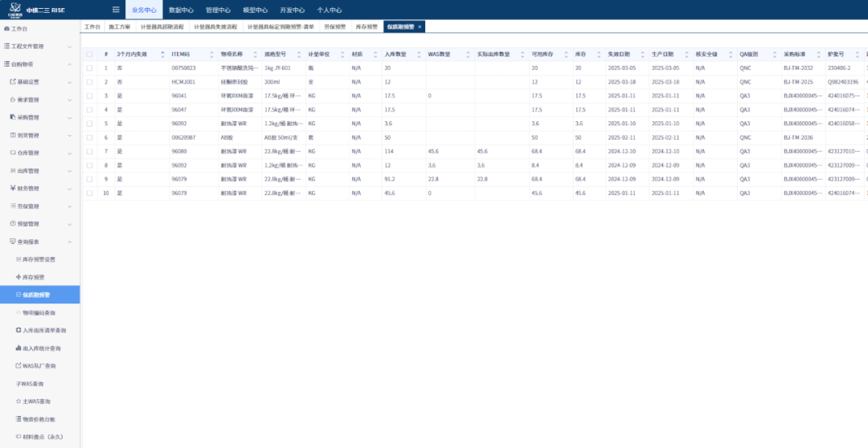
Task: Close the 保质期预警 tab
Action: pos(420,26)
